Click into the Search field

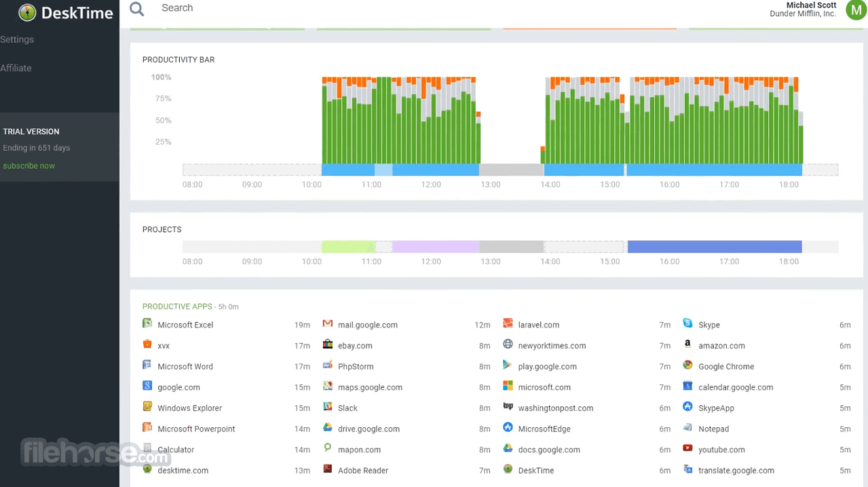[177, 8]
